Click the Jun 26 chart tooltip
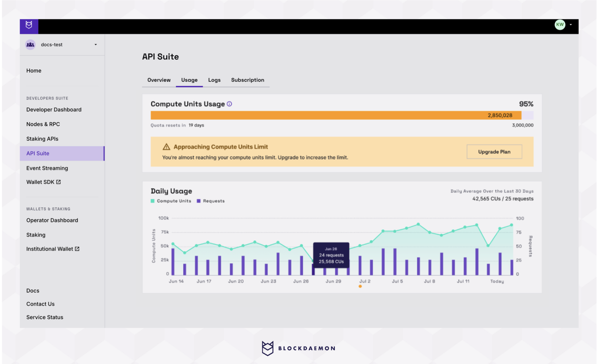The width and height of the screenshot is (597, 364). (331, 255)
